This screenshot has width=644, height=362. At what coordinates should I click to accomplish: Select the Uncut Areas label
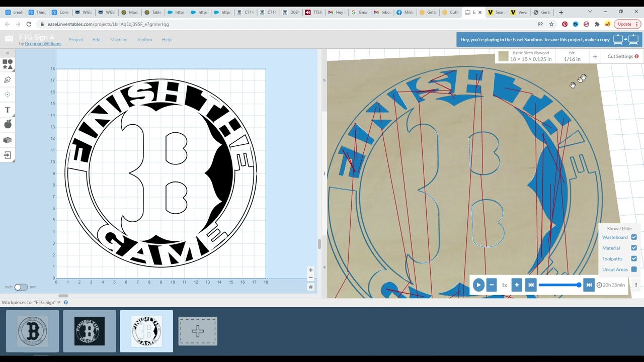click(615, 269)
